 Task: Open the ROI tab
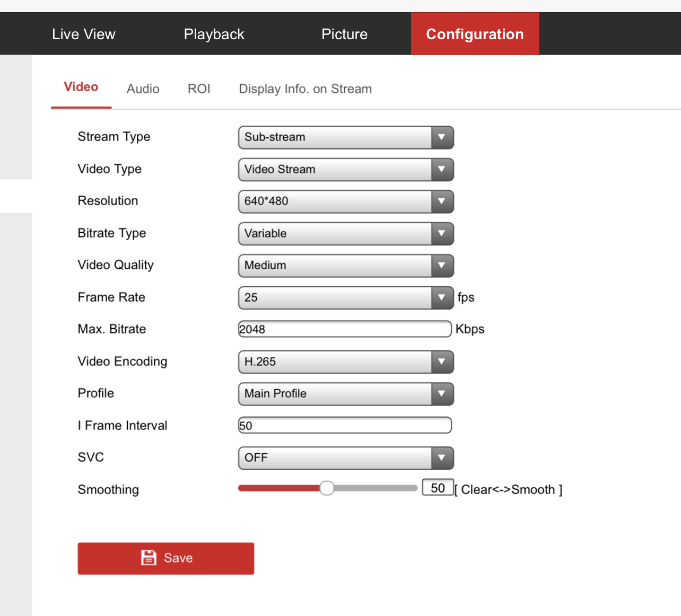199,89
